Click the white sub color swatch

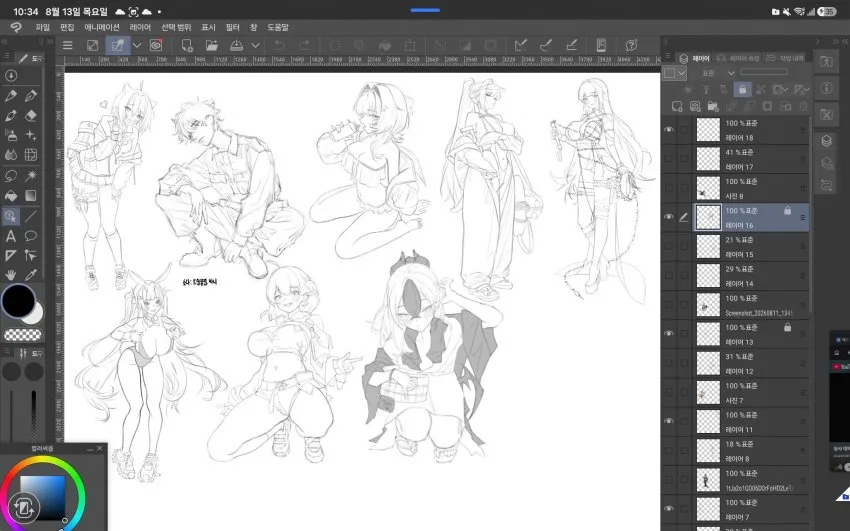[35, 316]
